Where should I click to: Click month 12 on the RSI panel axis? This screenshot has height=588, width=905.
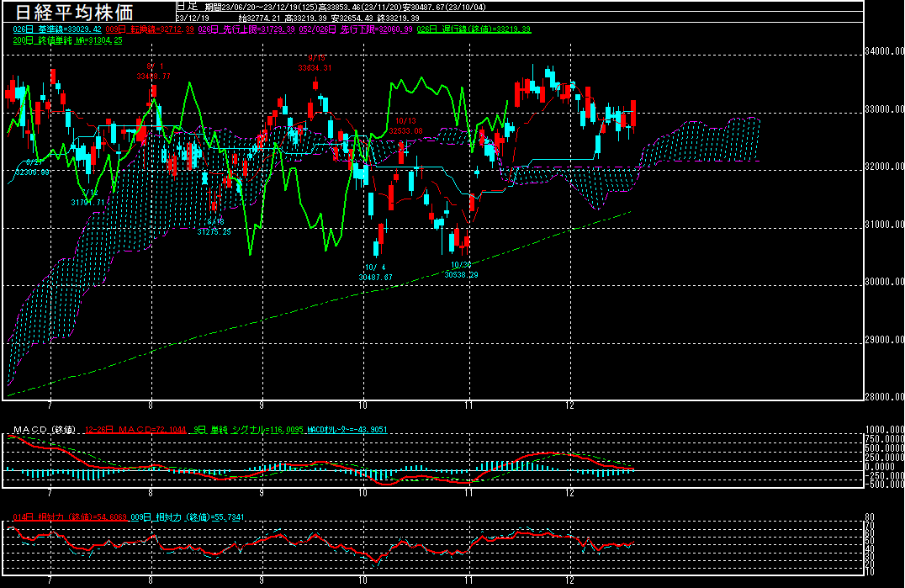coord(570,580)
